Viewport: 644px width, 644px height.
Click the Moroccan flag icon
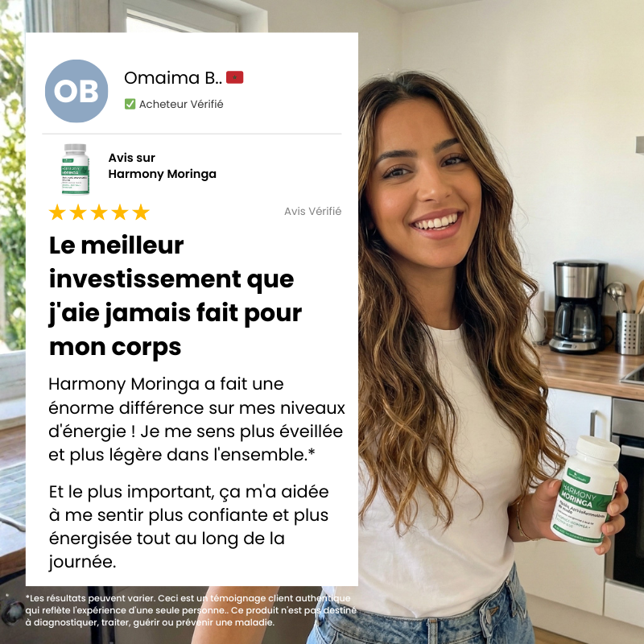click(234, 77)
